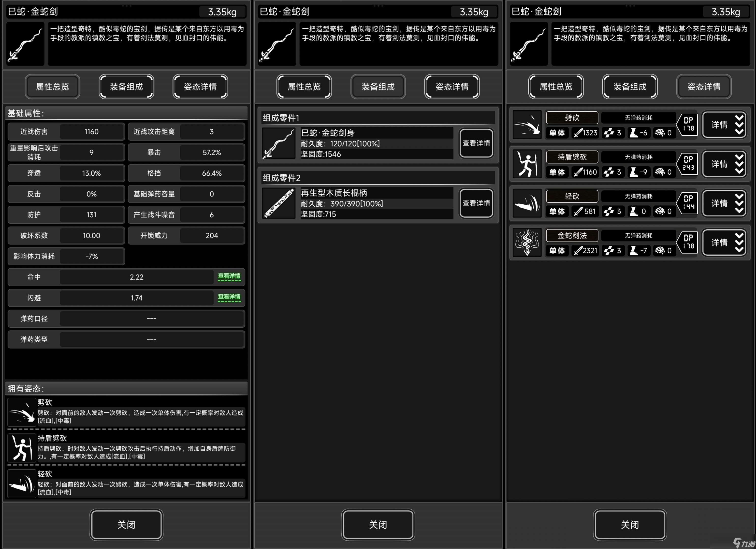Viewport: 756px width, 549px height.
Task: Click 坚固度:1546 text
Action: coord(321,154)
